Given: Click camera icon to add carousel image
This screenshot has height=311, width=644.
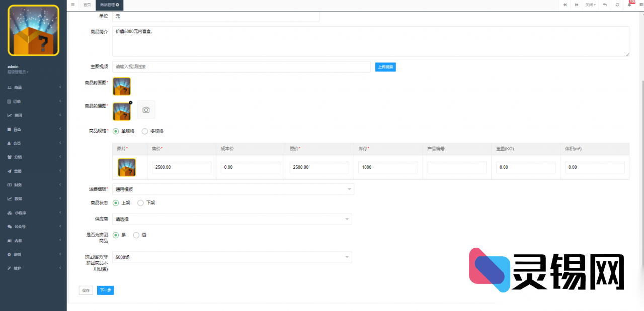Looking at the screenshot, I should click(x=146, y=110).
